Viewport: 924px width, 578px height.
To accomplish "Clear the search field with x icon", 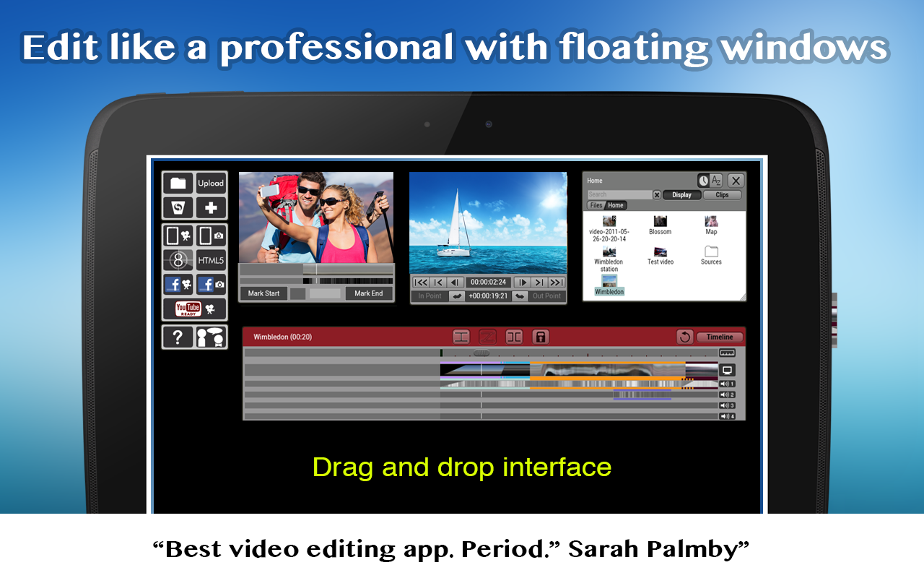I will 657,195.
